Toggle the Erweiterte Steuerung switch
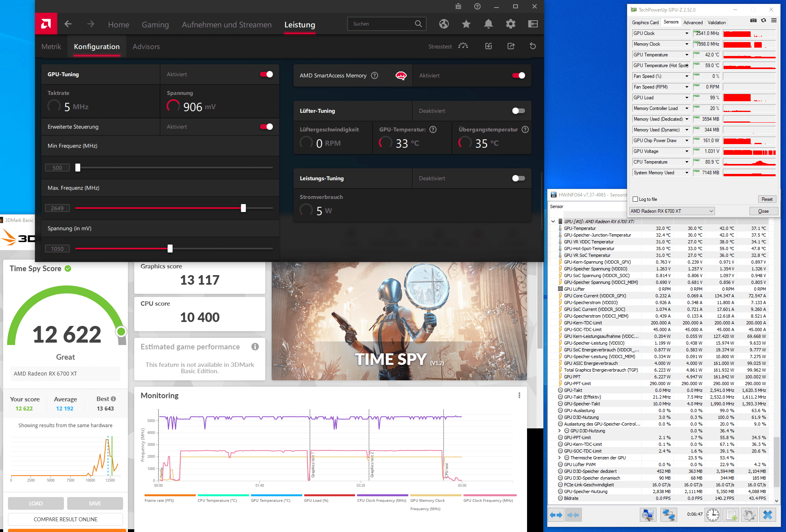The image size is (786, 532). [267, 127]
